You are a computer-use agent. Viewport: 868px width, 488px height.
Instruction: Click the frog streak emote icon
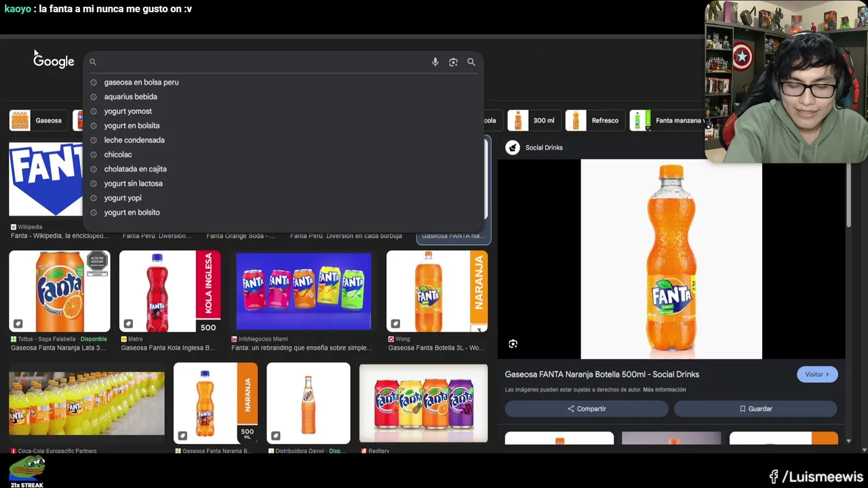pyautogui.click(x=26, y=468)
